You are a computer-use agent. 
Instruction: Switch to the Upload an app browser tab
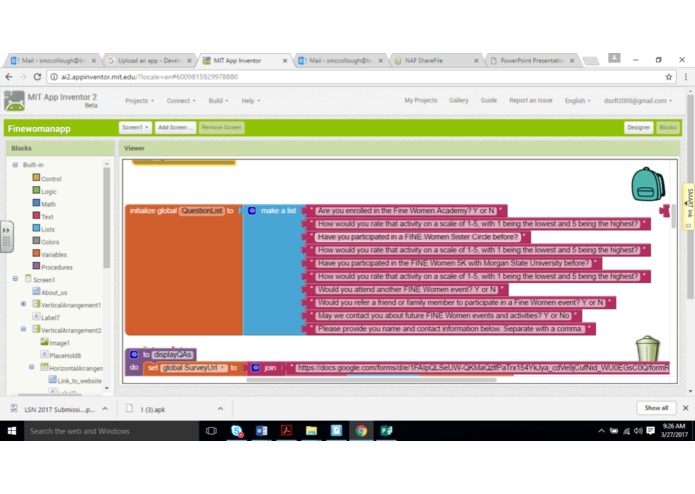click(149, 61)
